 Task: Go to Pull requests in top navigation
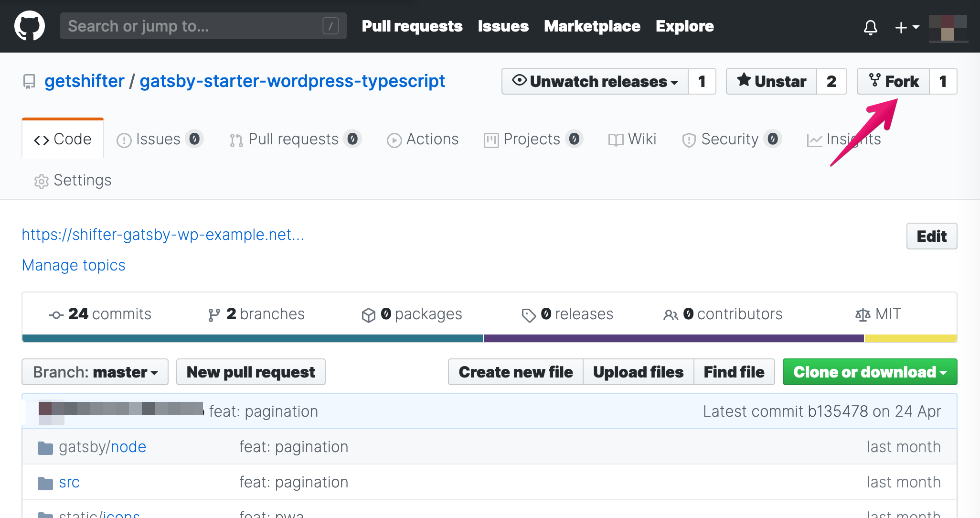pos(412,26)
